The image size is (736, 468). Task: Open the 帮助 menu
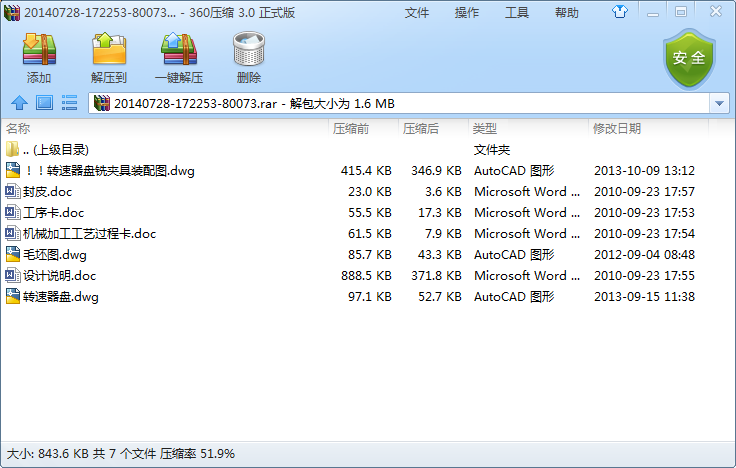point(567,13)
